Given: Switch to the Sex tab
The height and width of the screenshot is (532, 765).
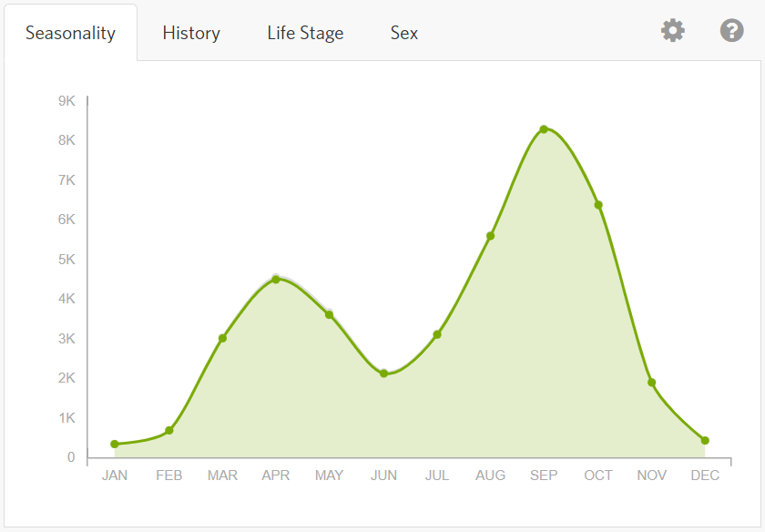Looking at the screenshot, I should (404, 34).
